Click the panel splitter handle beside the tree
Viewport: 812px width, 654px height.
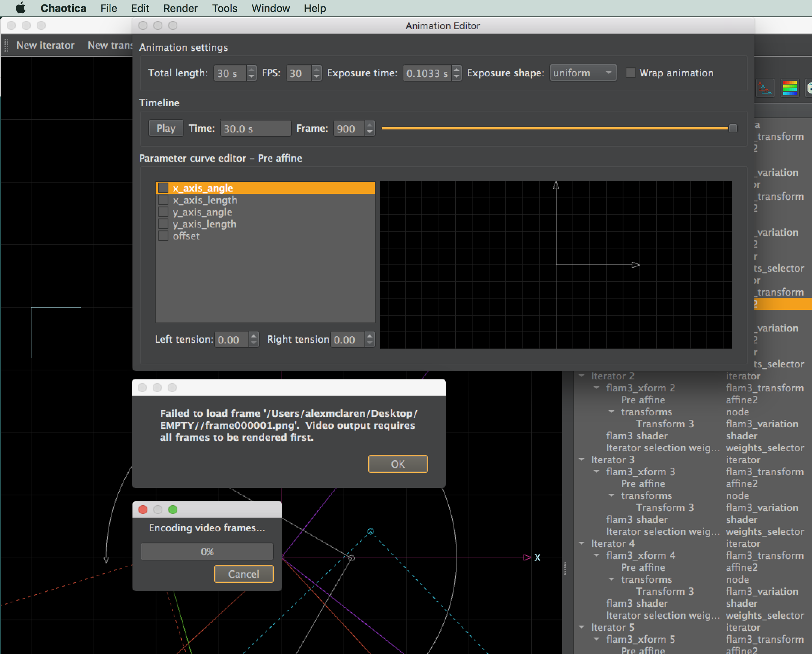click(565, 568)
